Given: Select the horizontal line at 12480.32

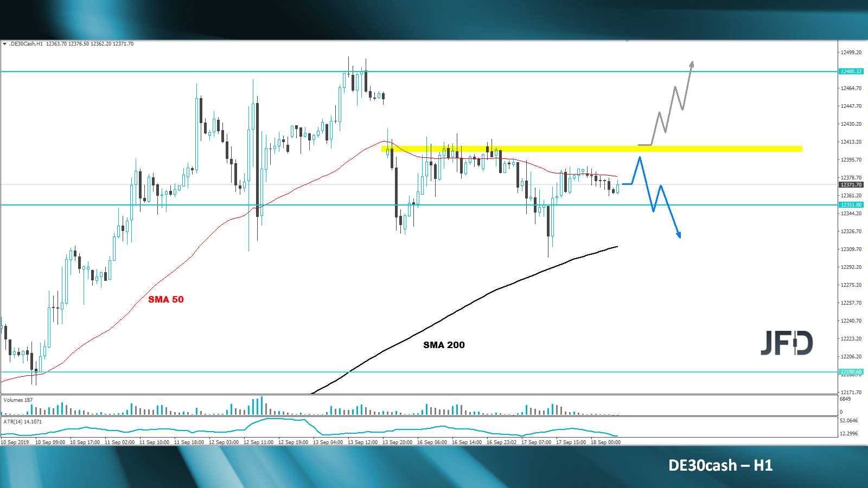Looking at the screenshot, I should click(419, 72).
